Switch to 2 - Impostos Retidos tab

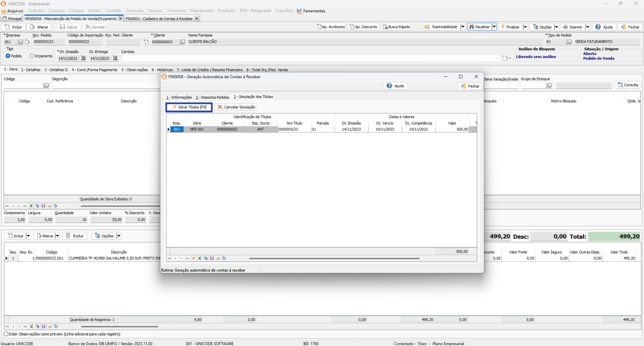tap(212, 97)
